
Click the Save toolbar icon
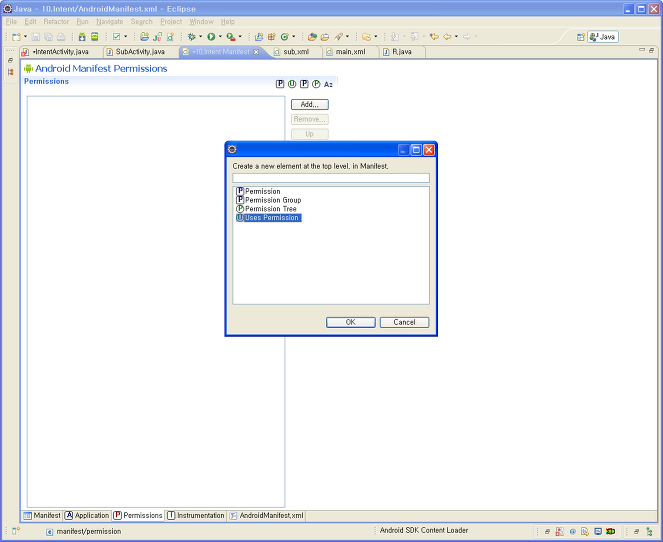(36, 37)
